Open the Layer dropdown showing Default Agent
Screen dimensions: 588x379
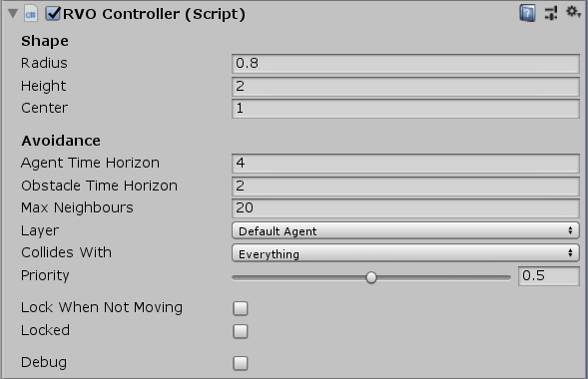pos(405,230)
